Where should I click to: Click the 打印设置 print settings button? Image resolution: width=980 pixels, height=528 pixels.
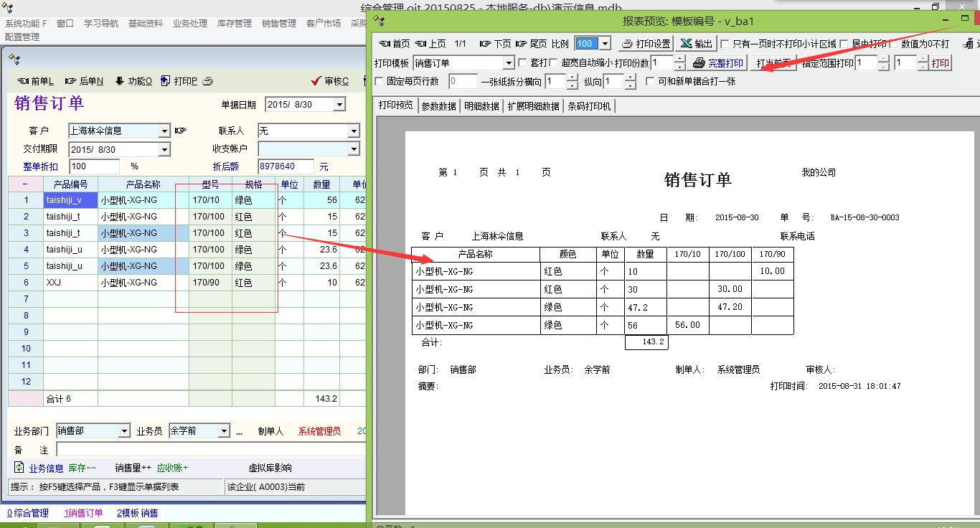click(646, 44)
